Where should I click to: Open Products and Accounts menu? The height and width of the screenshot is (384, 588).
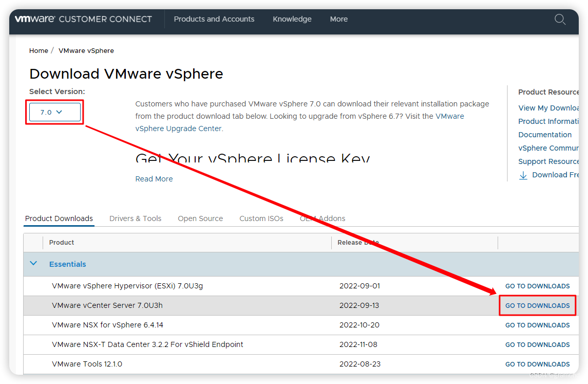click(214, 19)
